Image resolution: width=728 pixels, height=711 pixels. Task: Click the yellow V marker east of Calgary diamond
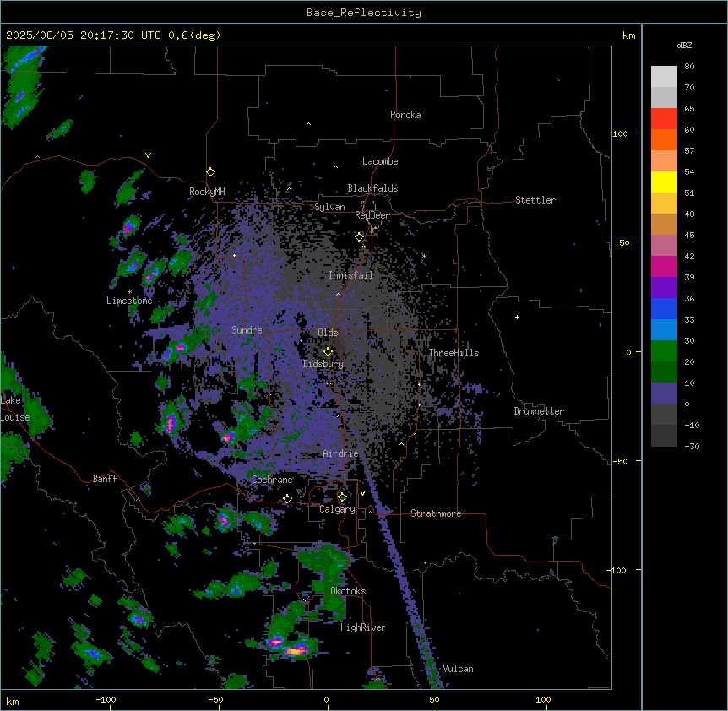point(362,493)
